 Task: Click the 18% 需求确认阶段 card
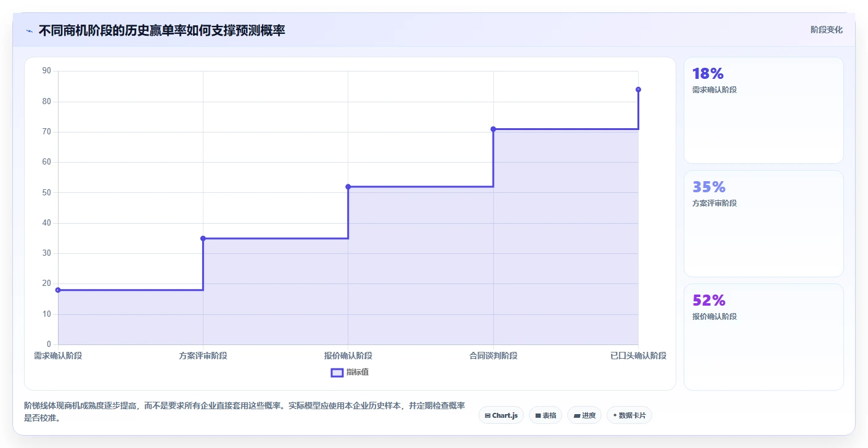pos(763,110)
